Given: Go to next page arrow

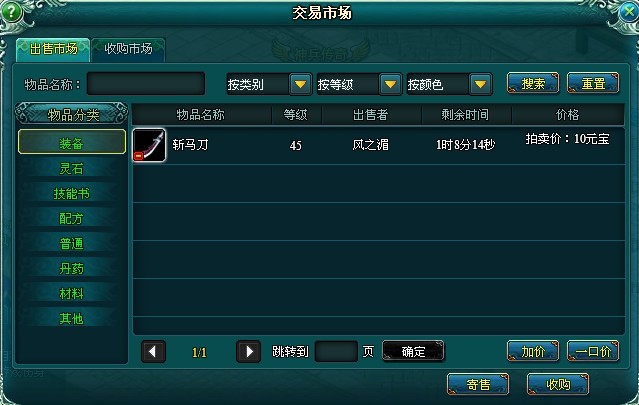Looking at the screenshot, I should (x=249, y=351).
